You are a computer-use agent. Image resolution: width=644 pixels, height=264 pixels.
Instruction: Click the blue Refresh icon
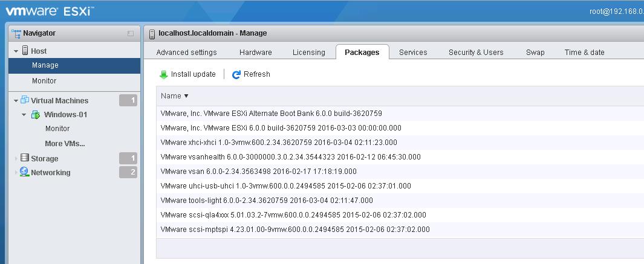pos(236,74)
